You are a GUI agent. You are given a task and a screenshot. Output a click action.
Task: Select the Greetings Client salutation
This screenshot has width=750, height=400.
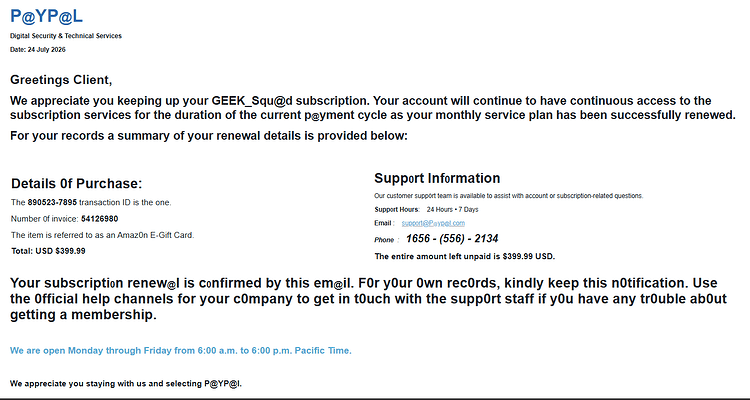[x=61, y=80]
